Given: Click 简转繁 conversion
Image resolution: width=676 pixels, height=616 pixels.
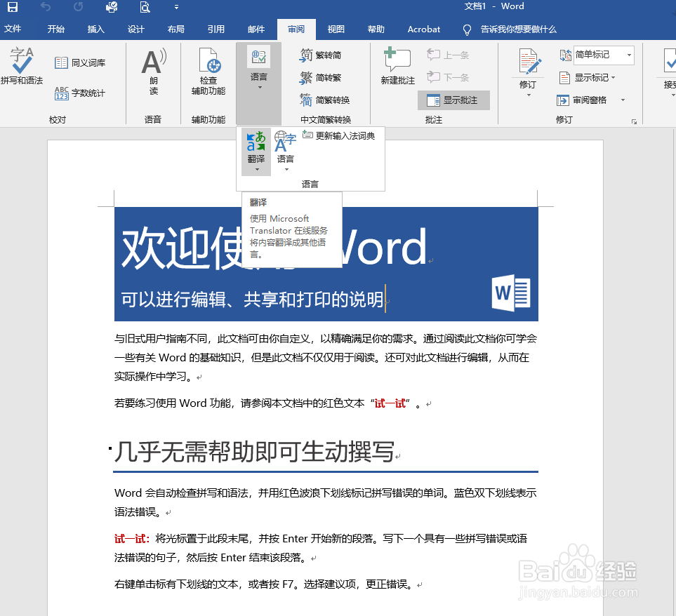Looking at the screenshot, I should pos(320,78).
